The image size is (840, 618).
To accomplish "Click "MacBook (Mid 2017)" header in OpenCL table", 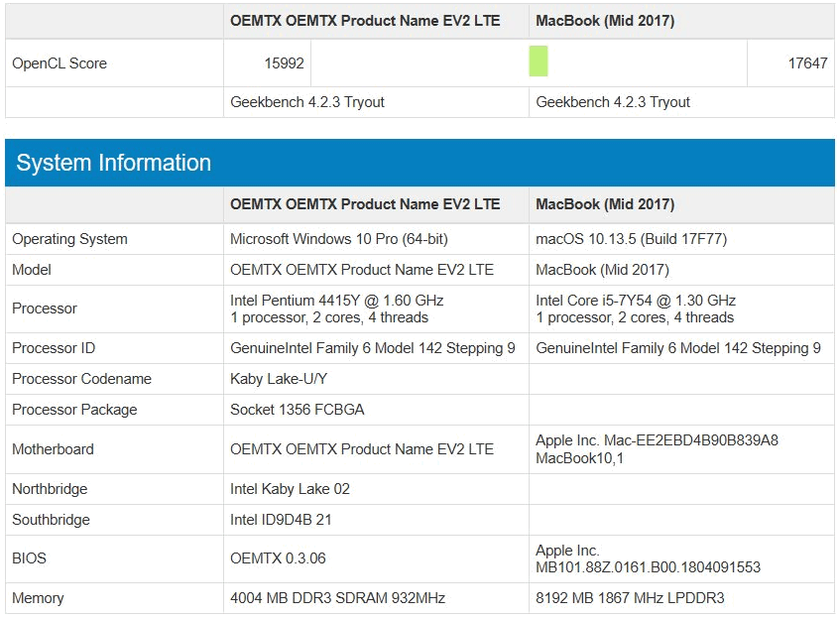I will [605, 21].
